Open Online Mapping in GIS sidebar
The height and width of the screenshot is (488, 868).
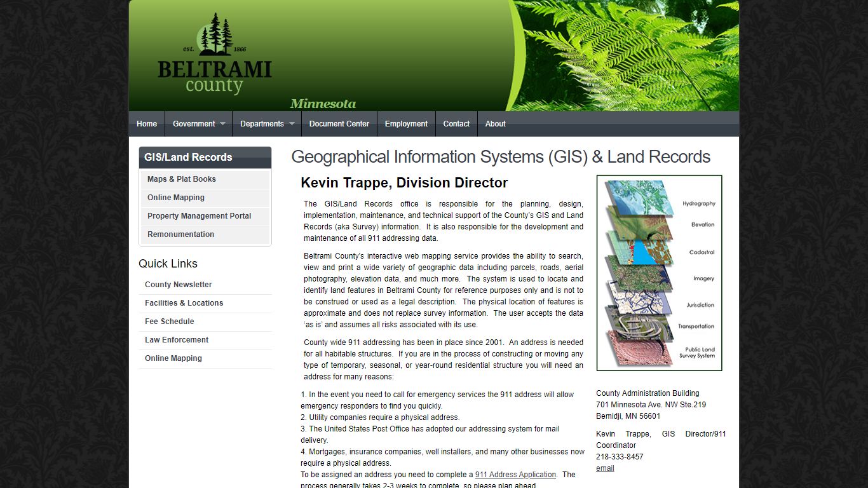point(205,198)
